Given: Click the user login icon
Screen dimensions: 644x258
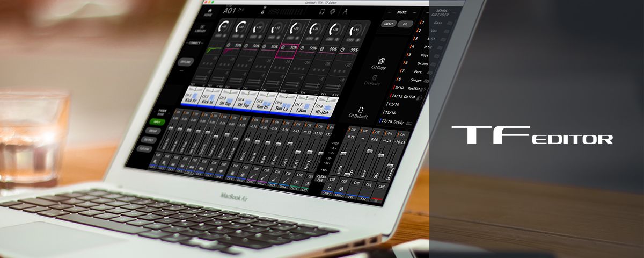Looking at the screenshot, I should 346,11.
